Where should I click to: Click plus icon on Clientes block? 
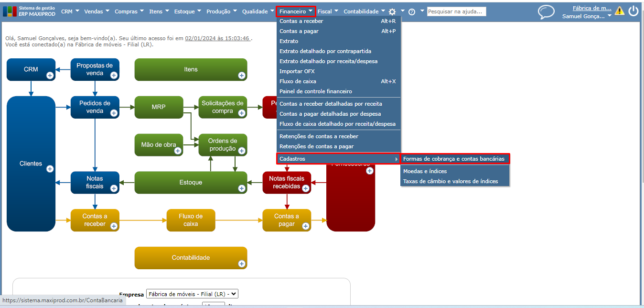[50, 169]
